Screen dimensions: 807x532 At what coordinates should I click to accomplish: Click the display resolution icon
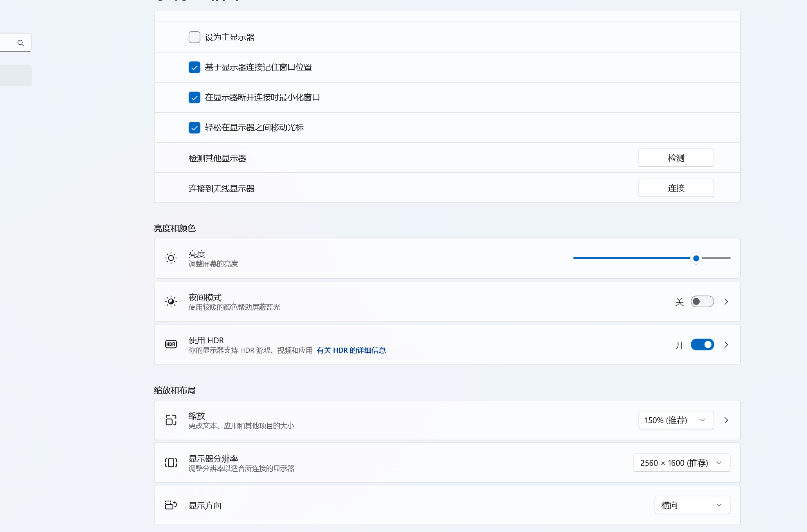tap(171, 463)
